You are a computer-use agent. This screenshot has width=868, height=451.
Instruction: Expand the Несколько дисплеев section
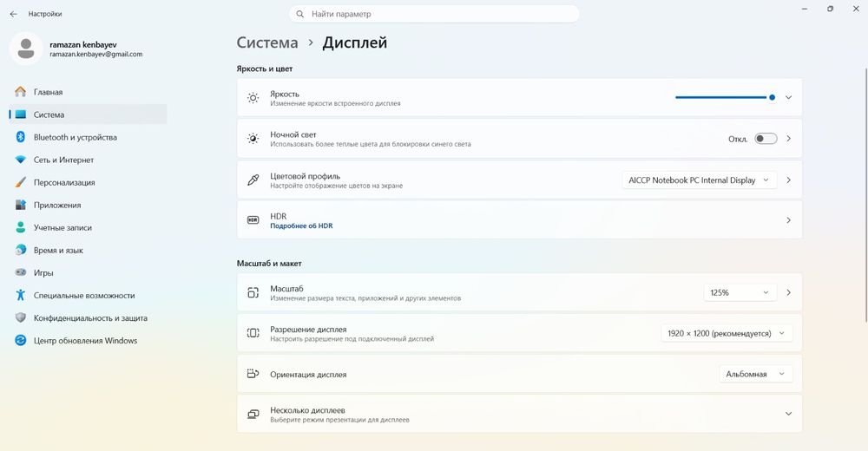788,414
